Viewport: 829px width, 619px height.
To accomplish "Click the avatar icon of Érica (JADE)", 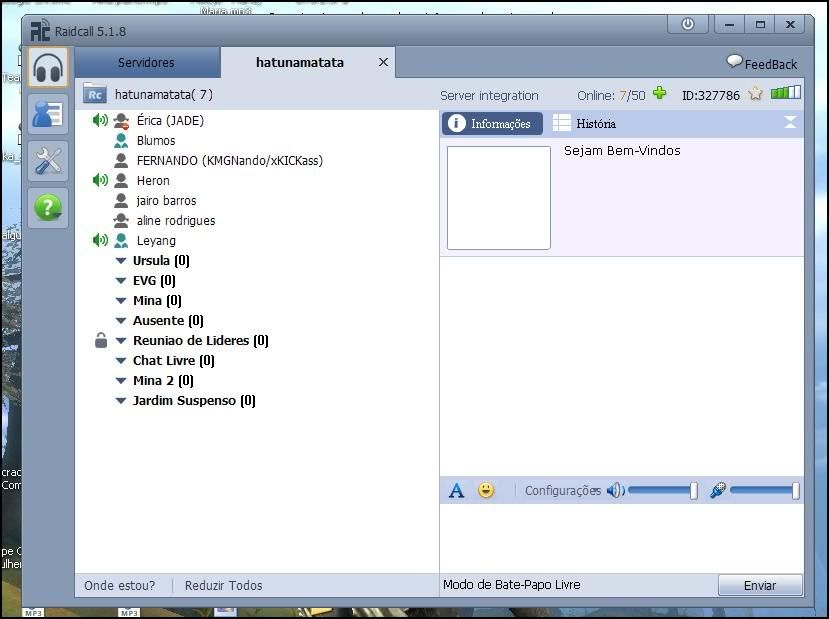I will 121,121.
